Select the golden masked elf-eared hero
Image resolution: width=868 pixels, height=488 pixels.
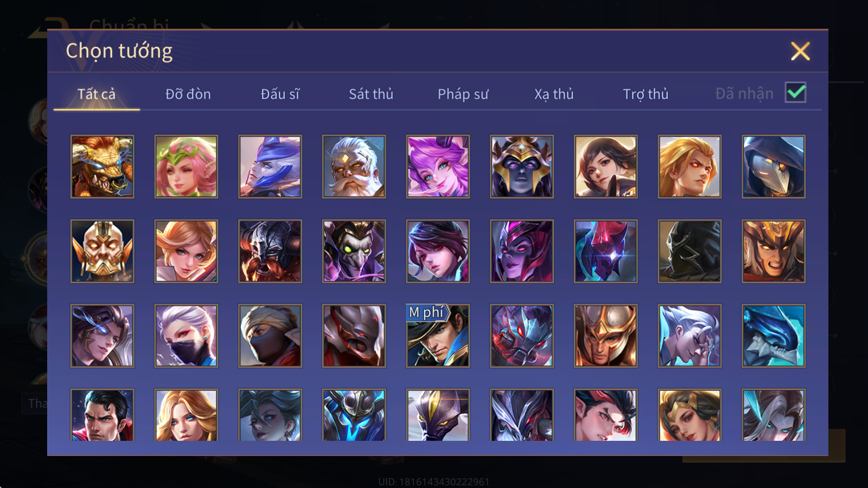tap(102, 251)
